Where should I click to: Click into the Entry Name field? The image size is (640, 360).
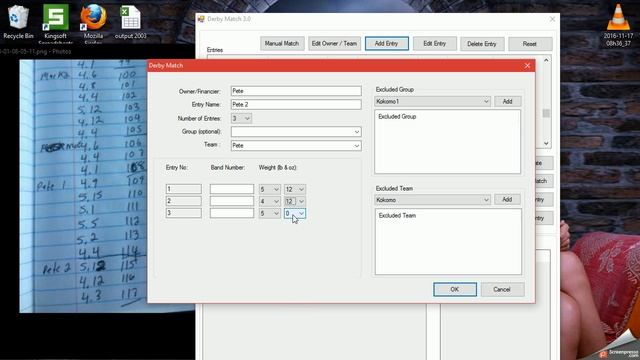(x=296, y=104)
